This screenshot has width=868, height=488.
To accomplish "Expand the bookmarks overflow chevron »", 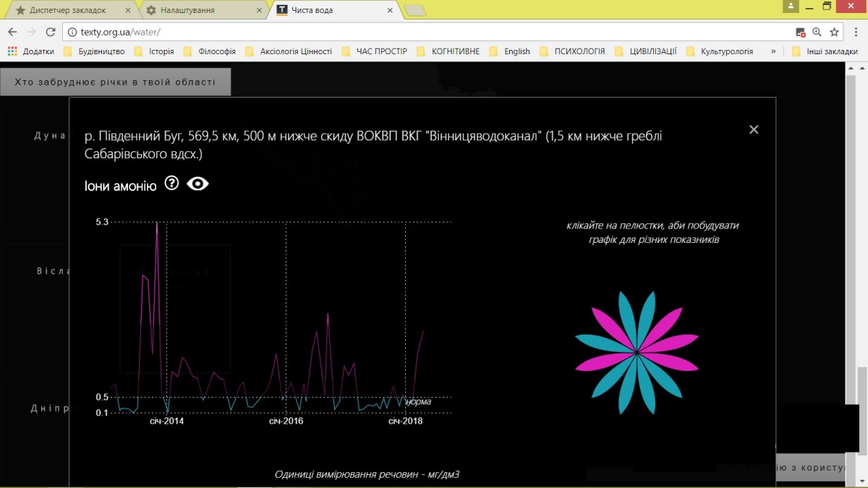I will (x=774, y=51).
